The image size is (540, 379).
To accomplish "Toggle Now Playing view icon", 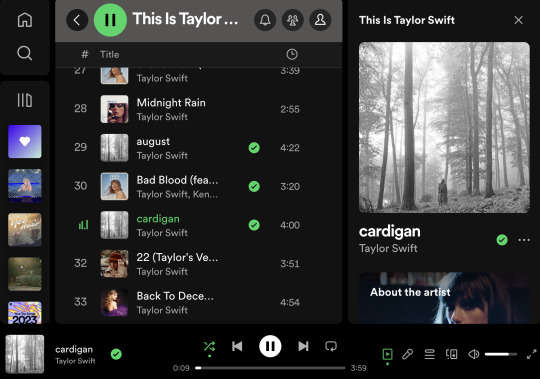I will click(387, 354).
